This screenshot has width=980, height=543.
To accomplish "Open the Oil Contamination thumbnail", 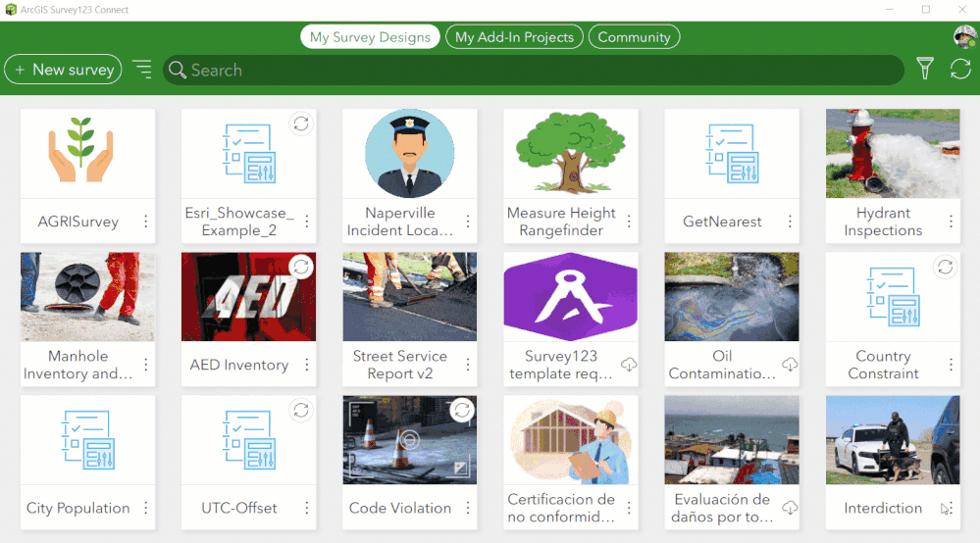I will pos(732,296).
